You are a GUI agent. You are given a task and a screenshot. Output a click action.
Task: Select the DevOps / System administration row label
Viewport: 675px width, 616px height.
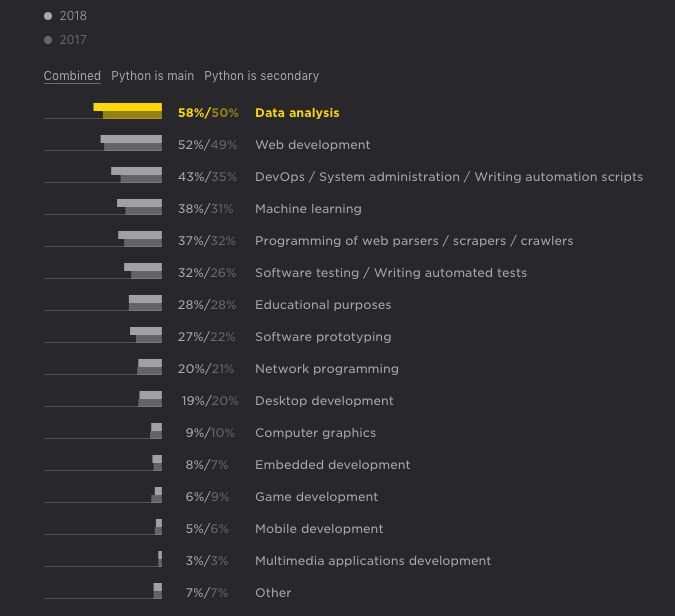pyautogui.click(x=449, y=177)
